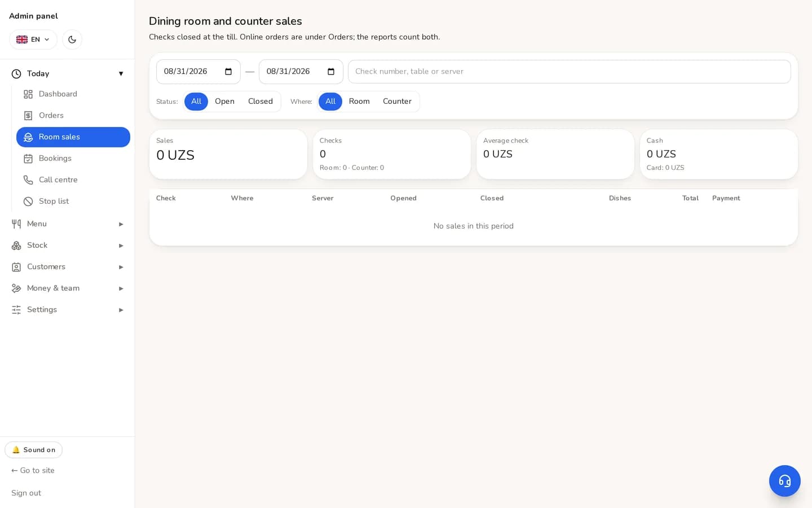Image resolution: width=812 pixels, height=508 pixels.
Task: Open the EN language dropdown
Action: pos(33,40)
